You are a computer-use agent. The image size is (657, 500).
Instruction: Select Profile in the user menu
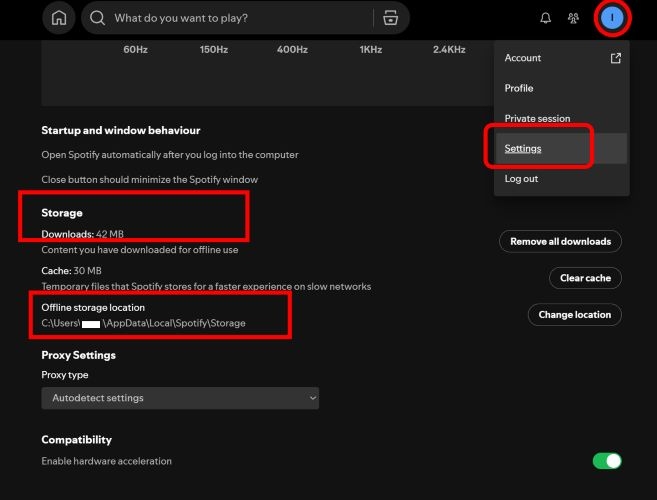pyautogui.click(x=519, y=88)
